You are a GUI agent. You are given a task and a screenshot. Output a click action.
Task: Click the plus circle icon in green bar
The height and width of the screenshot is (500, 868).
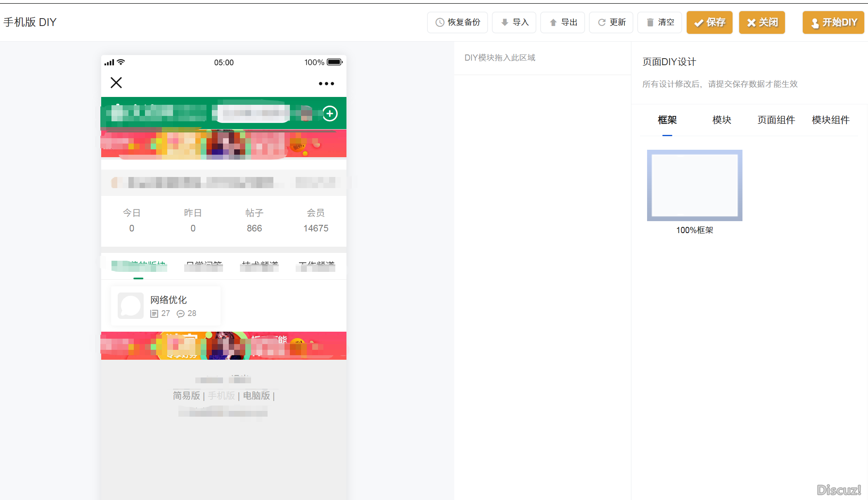330,113
